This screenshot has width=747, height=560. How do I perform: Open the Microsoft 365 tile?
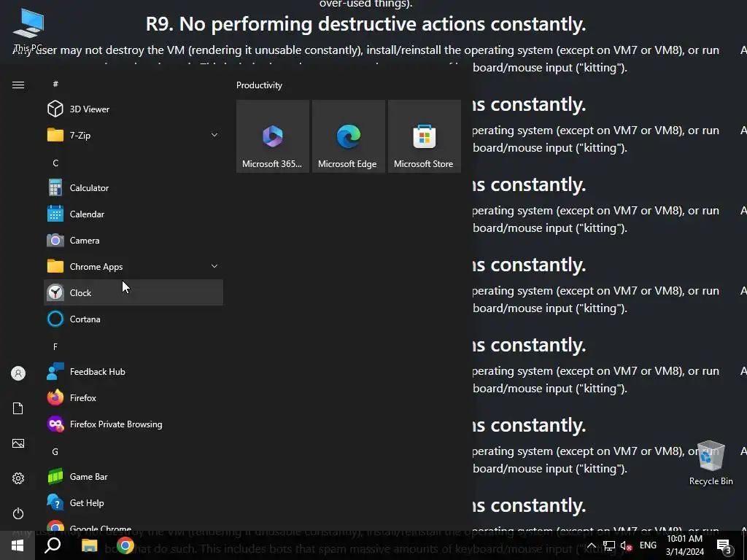click(273, 136)
